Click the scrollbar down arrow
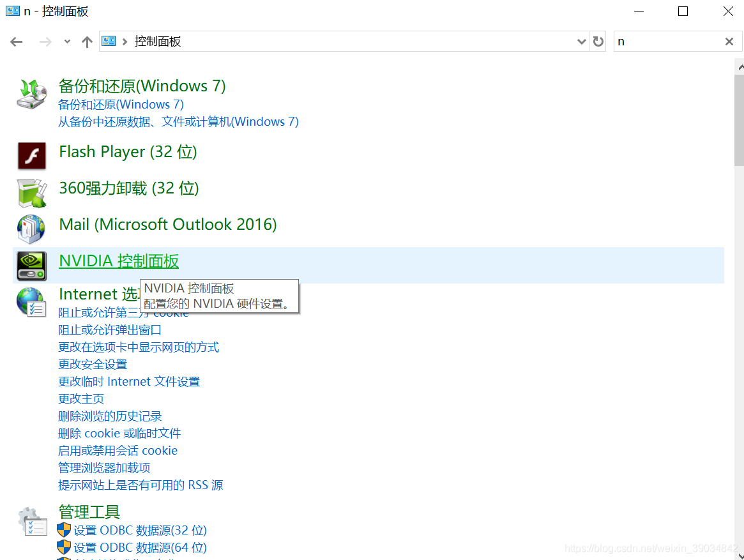744x560 pixels. (740, 555)
